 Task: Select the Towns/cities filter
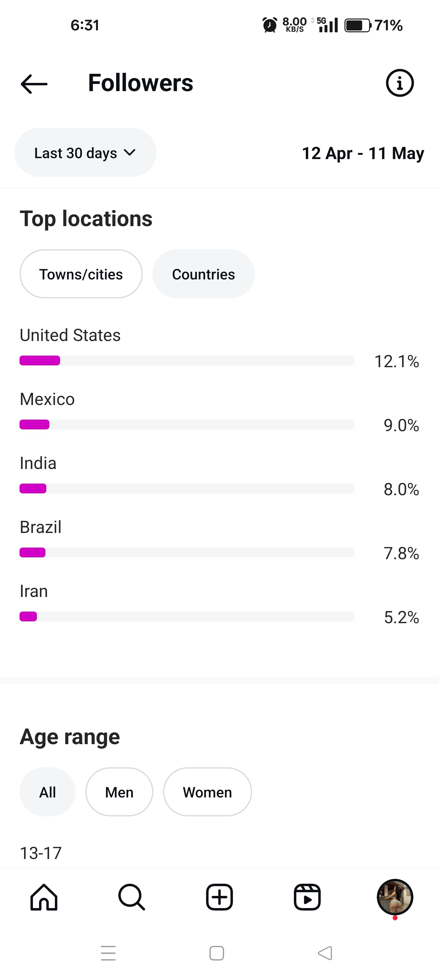pos(81,274)
